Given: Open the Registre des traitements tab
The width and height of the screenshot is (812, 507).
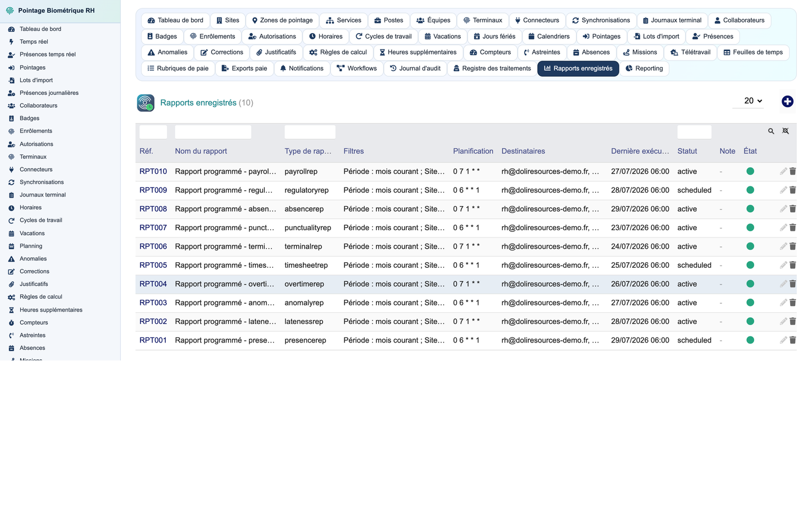Looking at the screenshot, I should coord(492,68).
